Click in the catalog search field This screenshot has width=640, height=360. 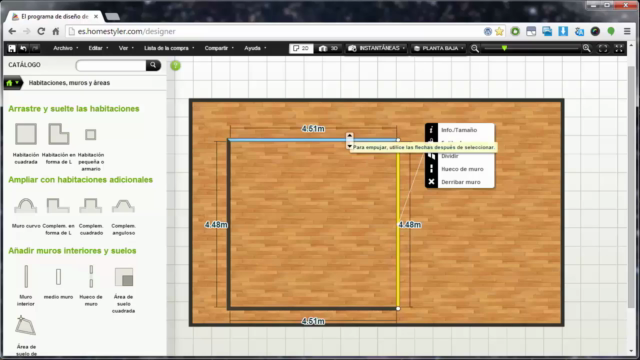tap(111, 65)
